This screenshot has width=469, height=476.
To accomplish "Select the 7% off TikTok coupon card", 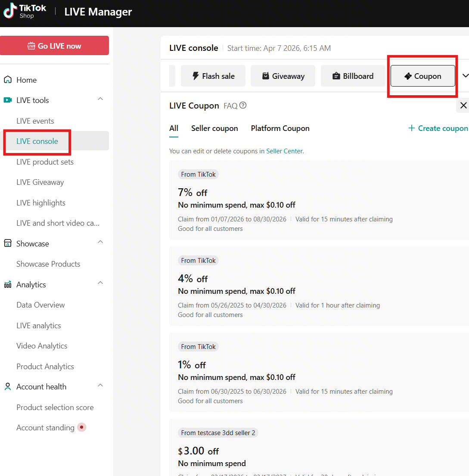I will pyautogui.click(x=319, y=200).
